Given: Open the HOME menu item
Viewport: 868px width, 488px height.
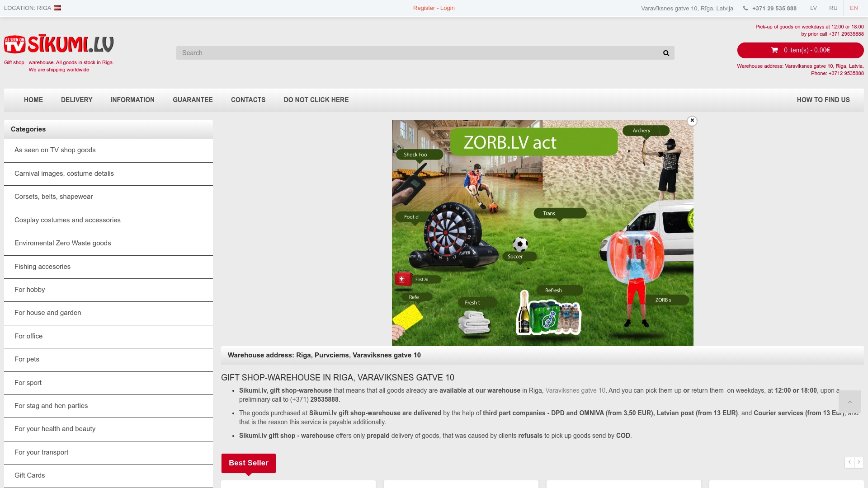Looking at the screenshot, I should pyautogui.click(x=33, y=100).
